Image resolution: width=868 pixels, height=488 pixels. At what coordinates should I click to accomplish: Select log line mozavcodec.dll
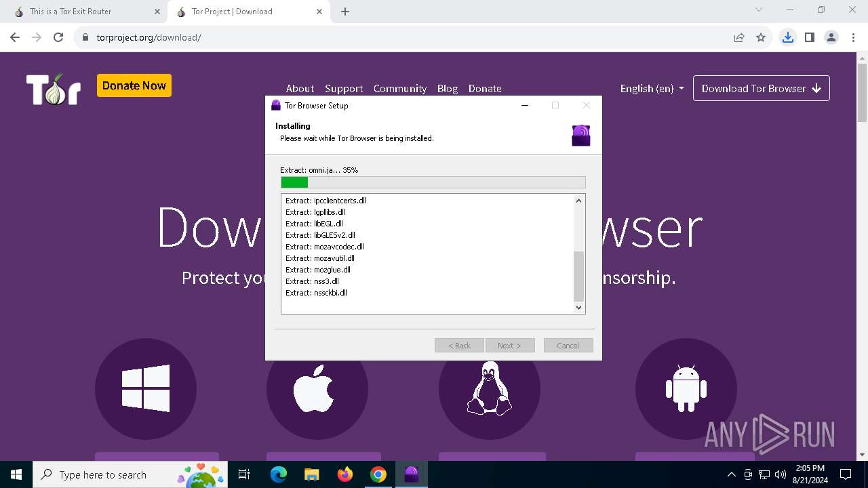325,247
